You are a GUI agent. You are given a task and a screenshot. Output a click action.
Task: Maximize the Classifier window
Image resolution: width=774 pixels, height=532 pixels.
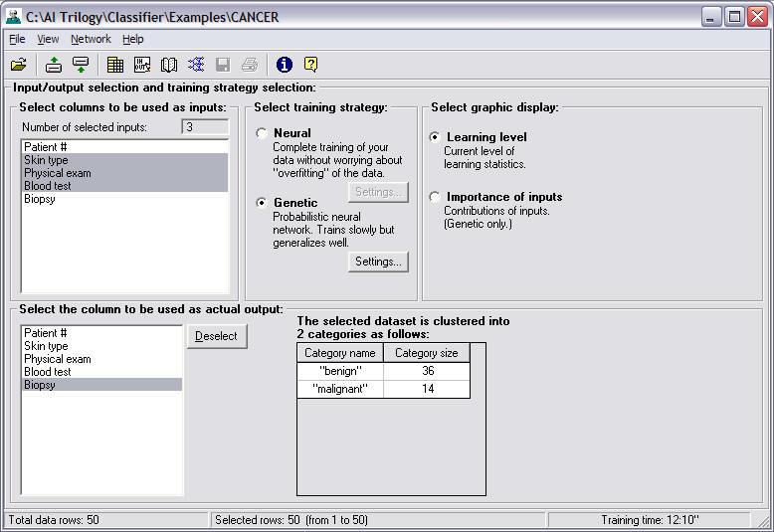(734, 17)
